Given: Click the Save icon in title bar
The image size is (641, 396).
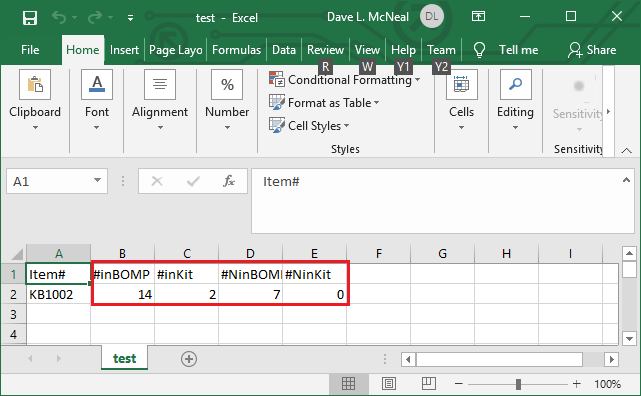Looking at the screenshot, I should (30, 18).
